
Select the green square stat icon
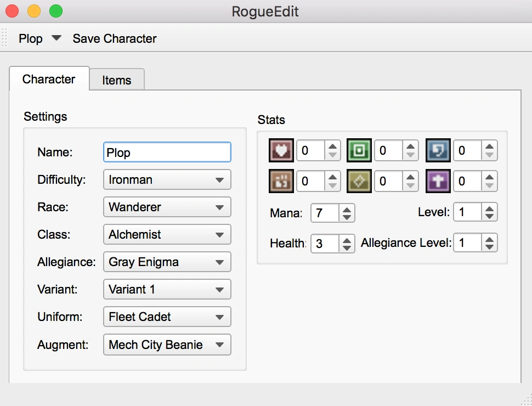point(359,150)
